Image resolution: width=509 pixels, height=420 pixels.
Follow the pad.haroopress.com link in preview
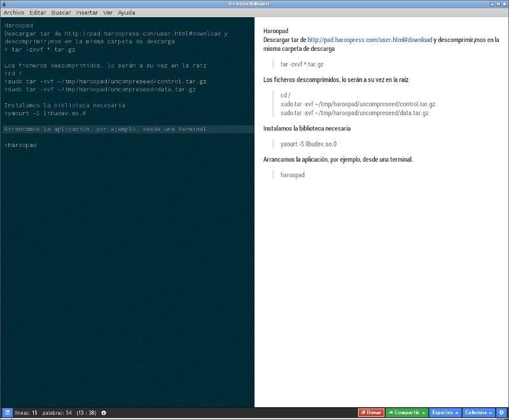[370, 39]
